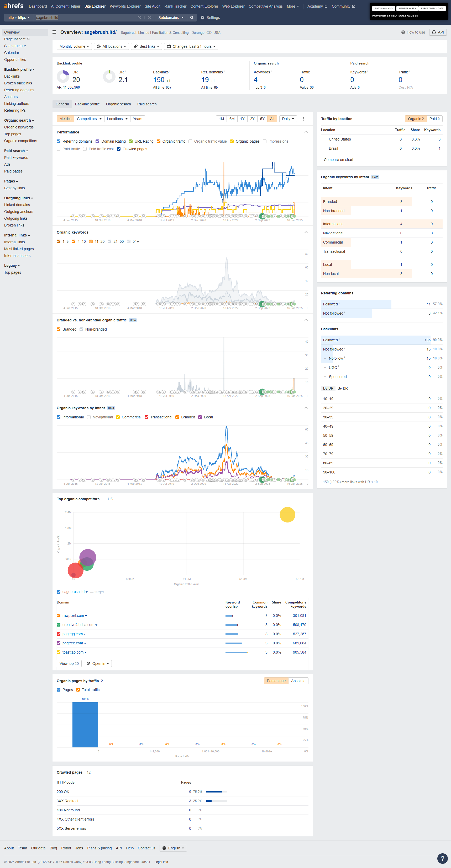
Task: Click the open-in-new-tab icon in URL field
Action: coord(139,18)
